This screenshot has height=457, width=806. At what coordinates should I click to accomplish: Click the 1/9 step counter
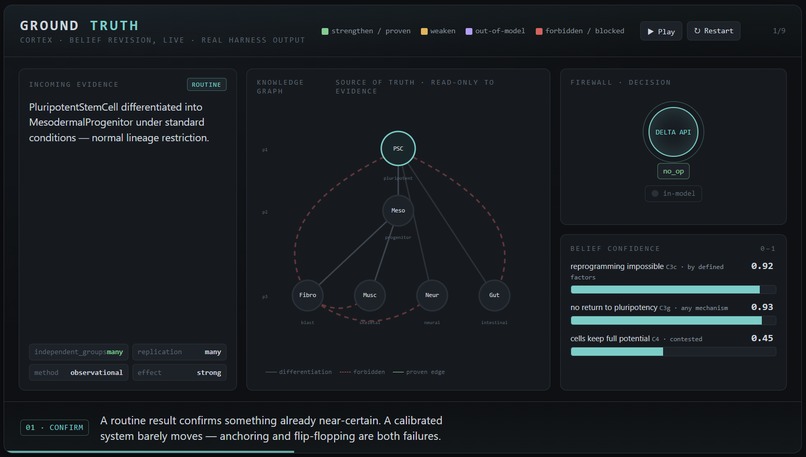point(779,31)
